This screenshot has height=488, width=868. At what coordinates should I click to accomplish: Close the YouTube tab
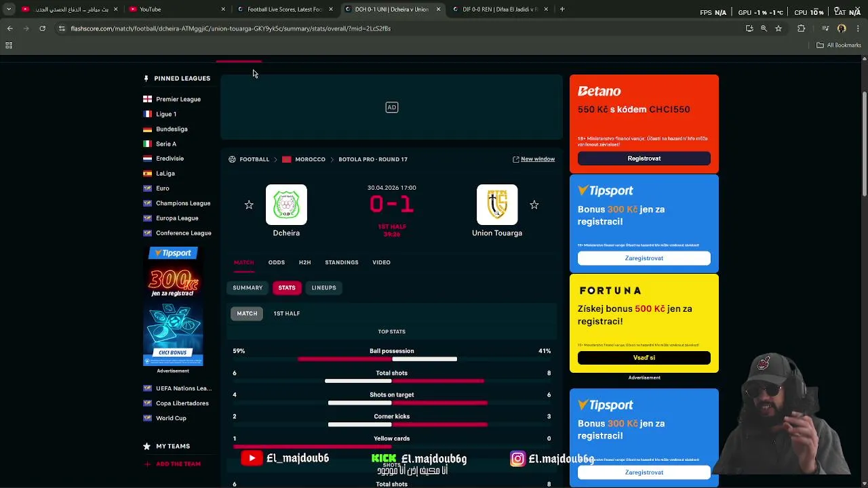coord(223,9)
